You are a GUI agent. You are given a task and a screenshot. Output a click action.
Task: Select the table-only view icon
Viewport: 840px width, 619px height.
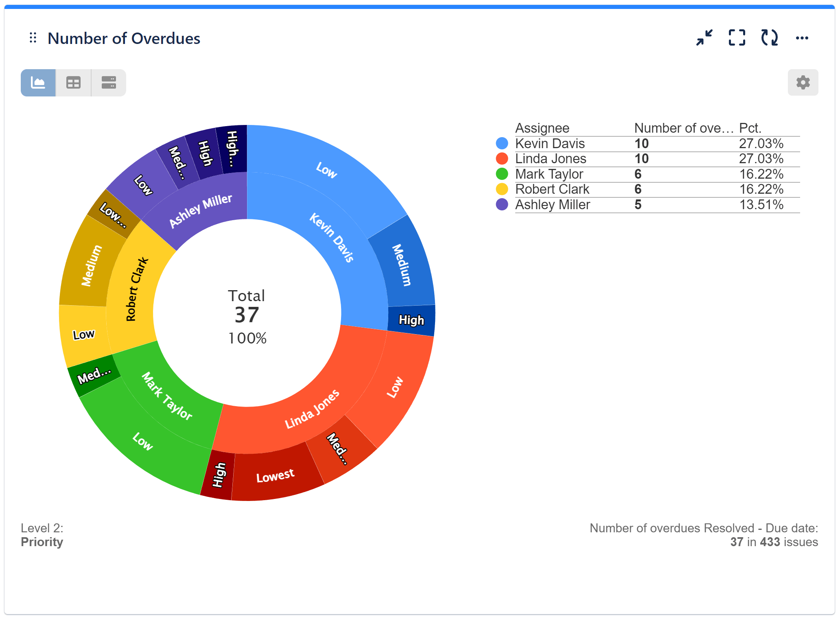point(73,83)
